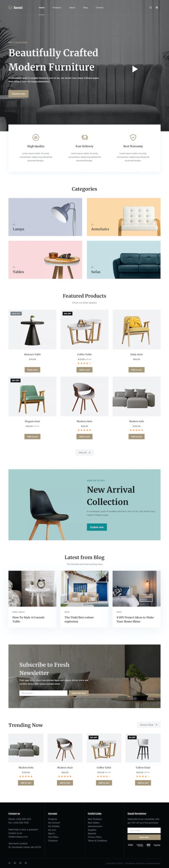Open the YouTube icon in the footer

[26, 863]
